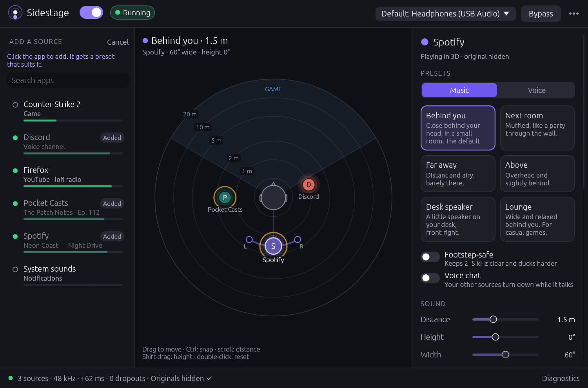Click the Height slider handle
588x388 pixels.
(x=495, y=337)
